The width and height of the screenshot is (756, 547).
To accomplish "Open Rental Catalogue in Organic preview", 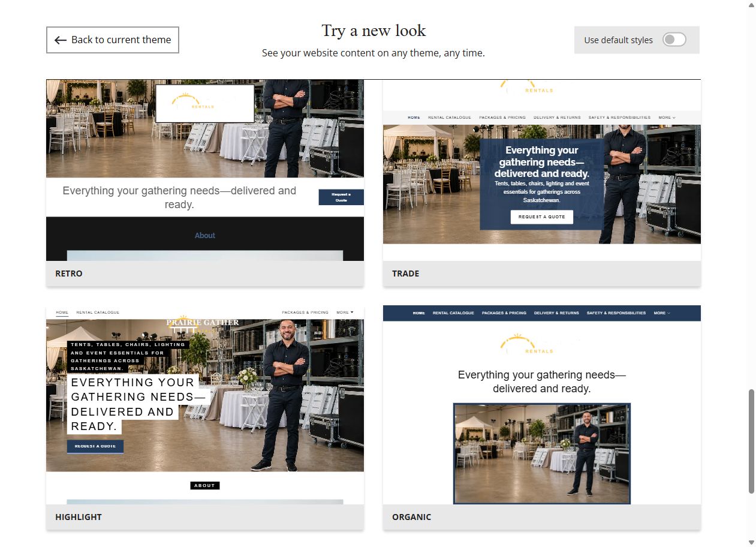I will 453,313.
